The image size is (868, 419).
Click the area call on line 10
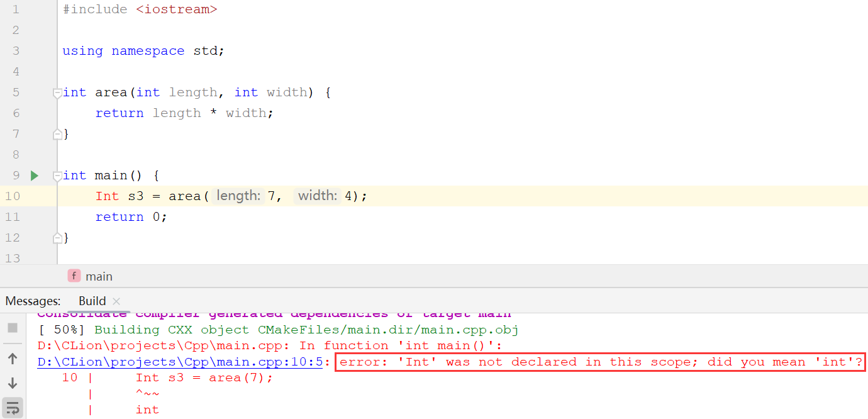pyautogui.click(x=185, y=196)
